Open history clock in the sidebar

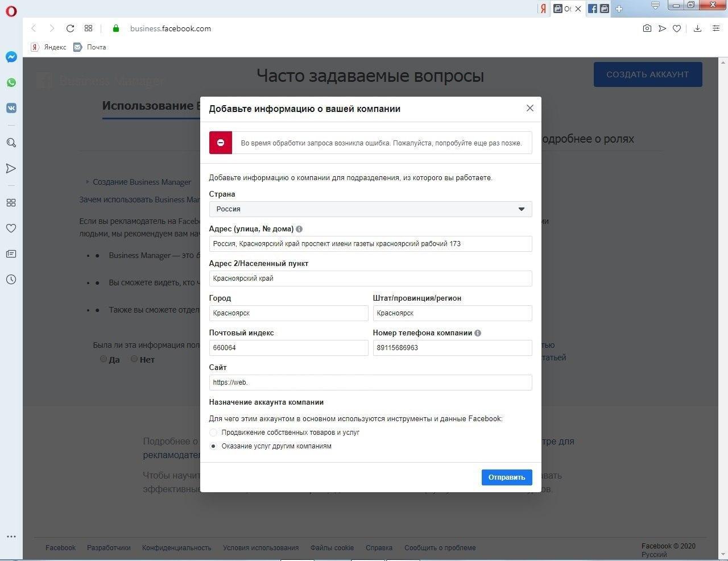(11, 279)
